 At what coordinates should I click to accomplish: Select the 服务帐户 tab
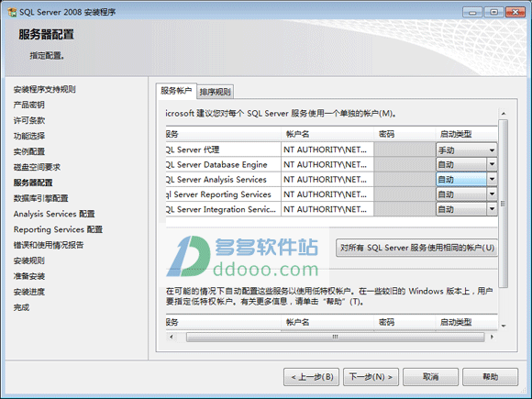176,91
